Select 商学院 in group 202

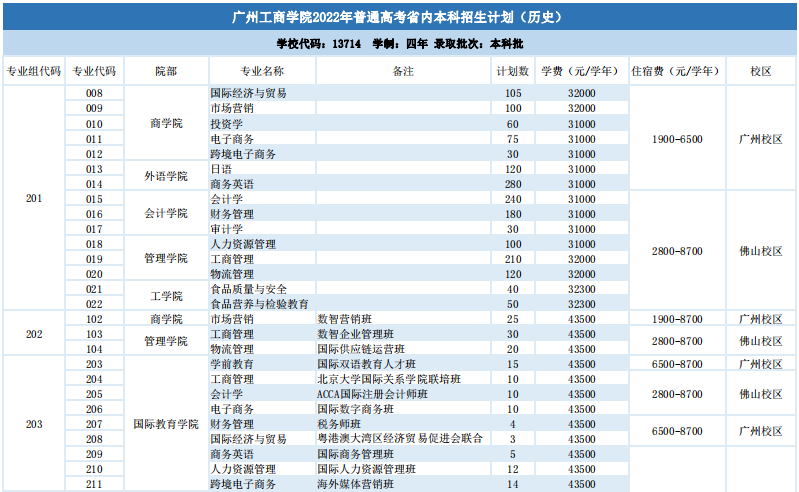[166, 319]
